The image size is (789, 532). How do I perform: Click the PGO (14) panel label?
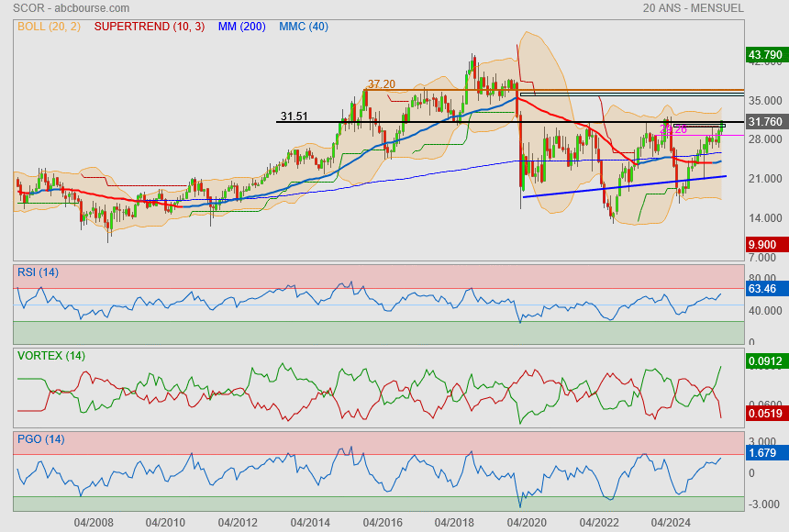39,439
